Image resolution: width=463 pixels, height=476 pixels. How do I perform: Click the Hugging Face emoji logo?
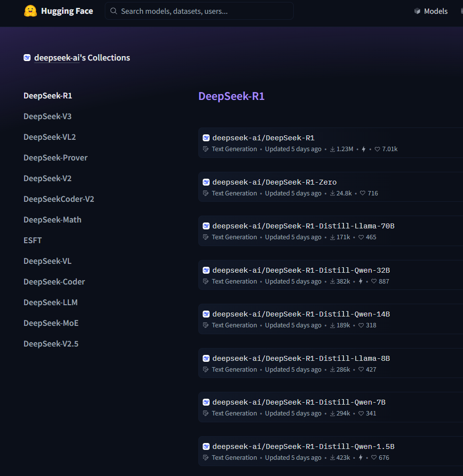coord(31,11)
